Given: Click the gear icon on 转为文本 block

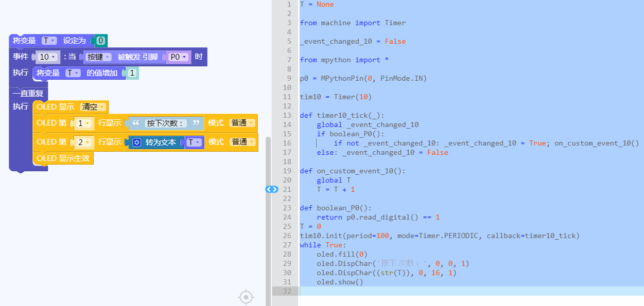Looking at the screenshot, I should pyautogui.click(x=137, y=142).
